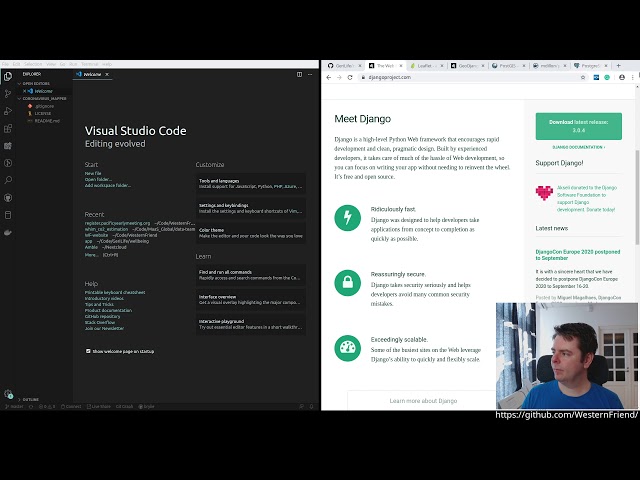Image resolution: width=640 pixels, height=480 pixels.
Task: Open the Search magnifier view in VS Code
Action: click(x=8, y=180)
